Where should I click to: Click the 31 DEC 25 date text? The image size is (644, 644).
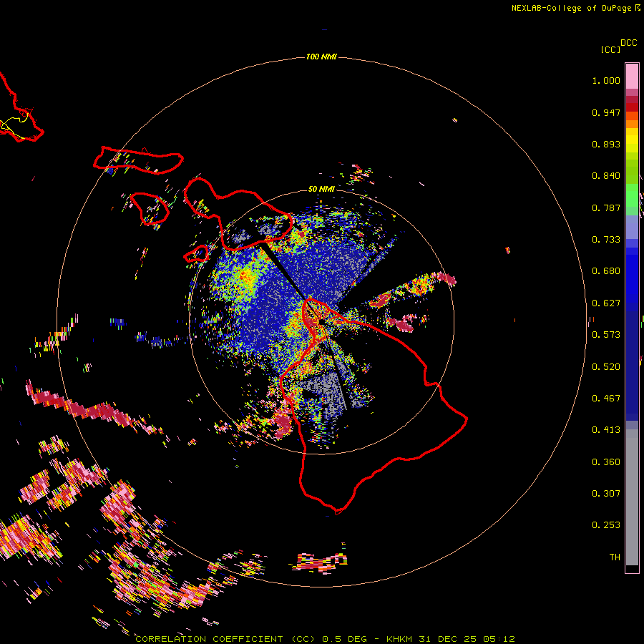[x=447, y=639]
